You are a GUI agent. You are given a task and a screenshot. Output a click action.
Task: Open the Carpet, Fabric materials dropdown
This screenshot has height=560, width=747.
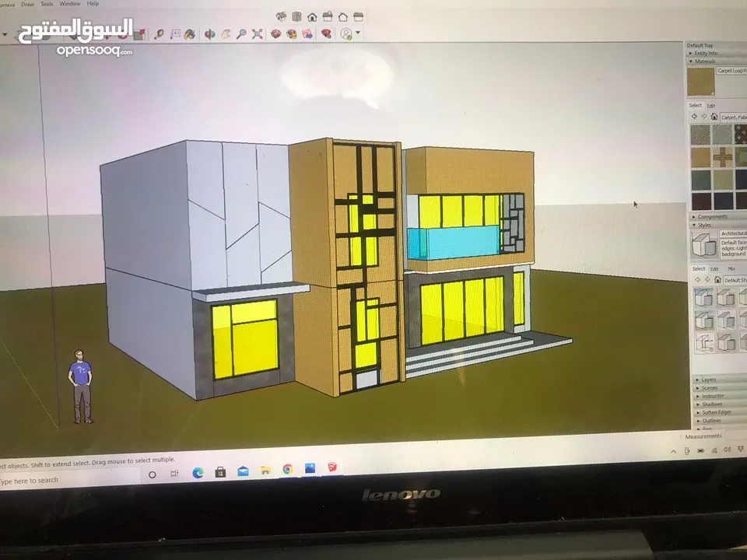(x=733, y=117)
